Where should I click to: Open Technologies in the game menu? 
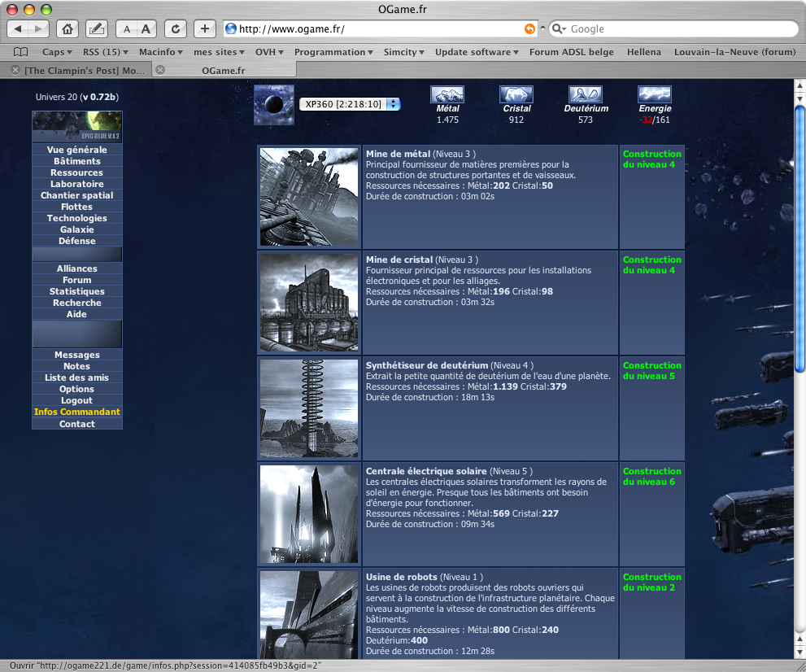77,218
